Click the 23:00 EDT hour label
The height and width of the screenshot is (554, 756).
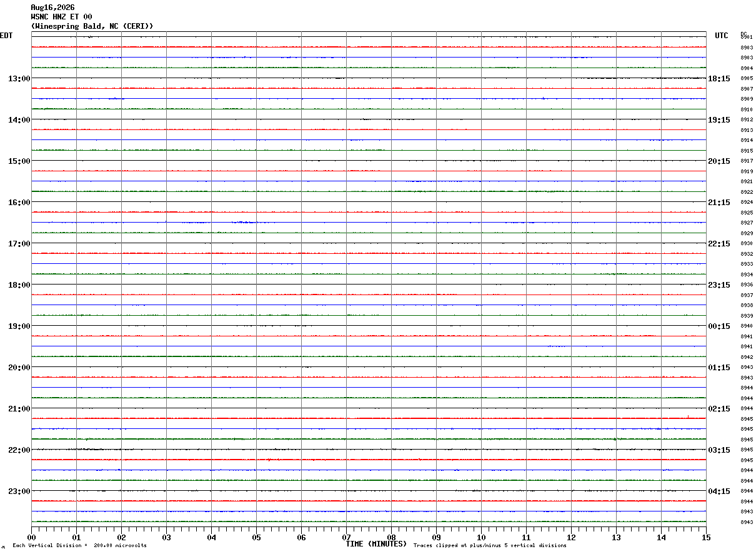[19, 491]
